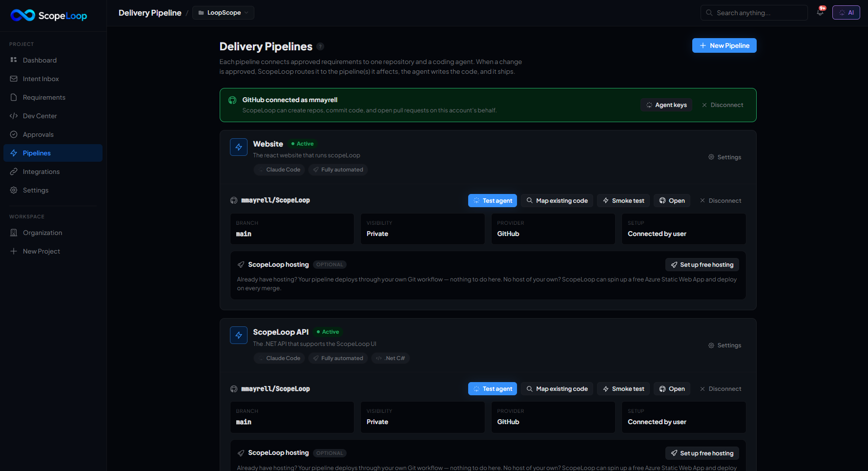This screenshot has height=471, width=868.
Task: Run Test agent for Website pipeline
Action: point(493,201)
